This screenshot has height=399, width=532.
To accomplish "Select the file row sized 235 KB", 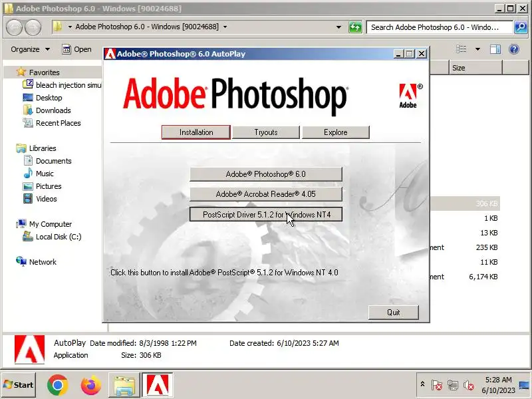I will click(465, 247).
